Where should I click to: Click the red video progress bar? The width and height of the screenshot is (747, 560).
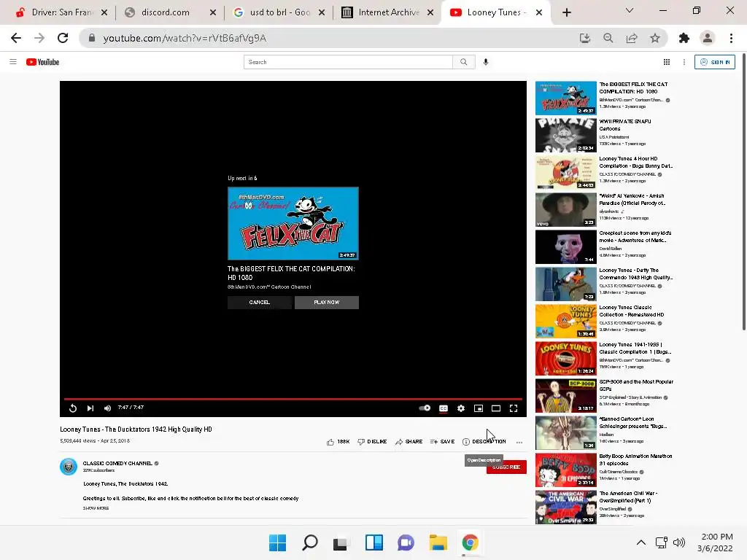(293, 399)
